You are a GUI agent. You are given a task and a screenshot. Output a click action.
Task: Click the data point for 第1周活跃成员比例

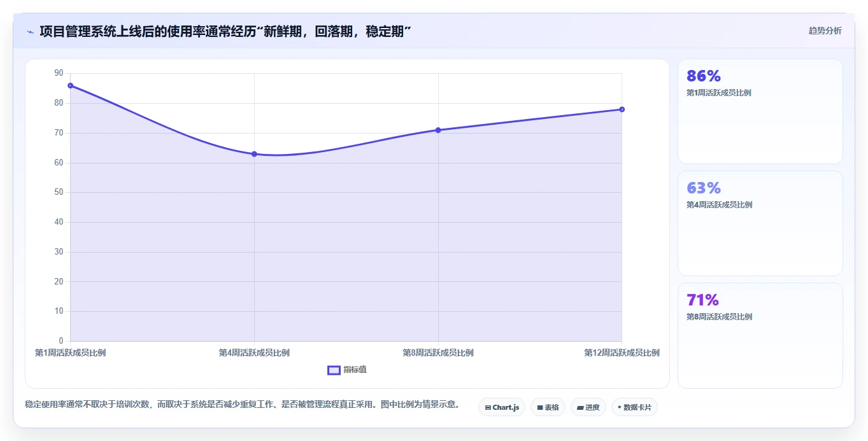[x=70, y=85]
